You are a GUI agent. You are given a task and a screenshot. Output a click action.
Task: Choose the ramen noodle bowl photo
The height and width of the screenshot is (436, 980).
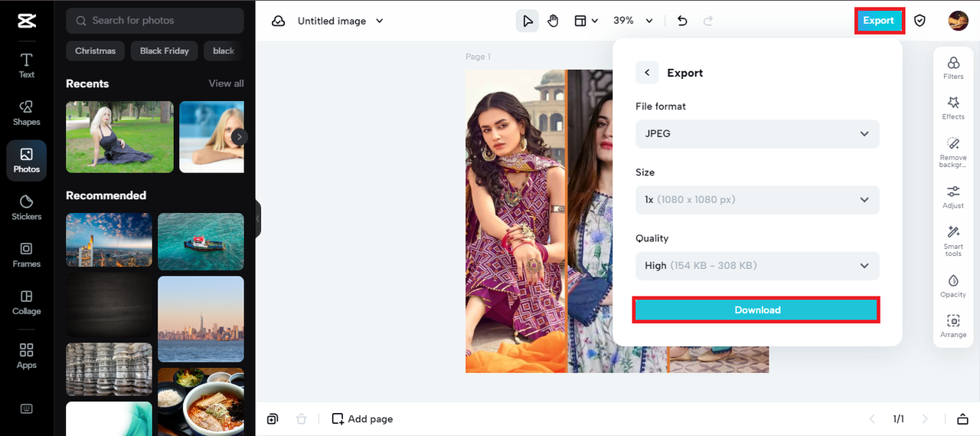pyautogui.click(x=201, y=402)
